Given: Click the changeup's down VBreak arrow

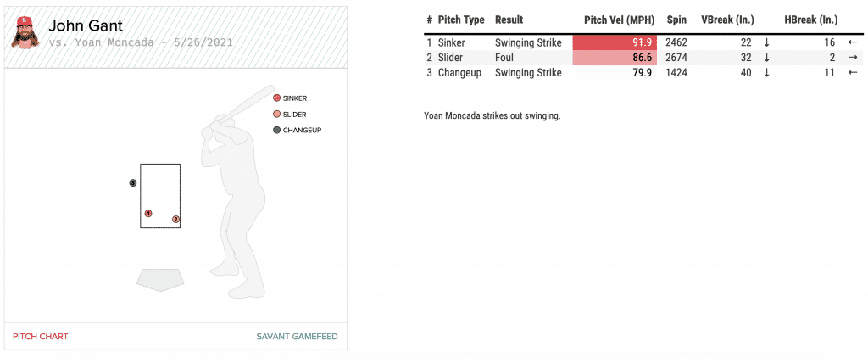Looking at the screenshot, I should (766, 73).
